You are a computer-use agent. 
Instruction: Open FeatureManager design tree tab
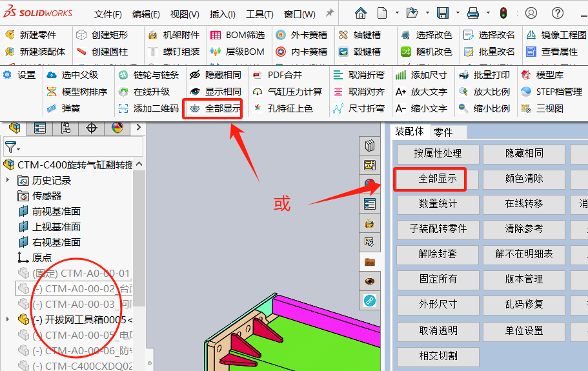pos(15,128)
